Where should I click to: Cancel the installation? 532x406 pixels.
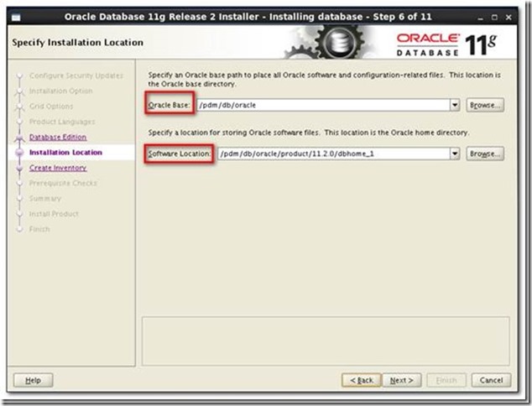(x=491, y=380)
